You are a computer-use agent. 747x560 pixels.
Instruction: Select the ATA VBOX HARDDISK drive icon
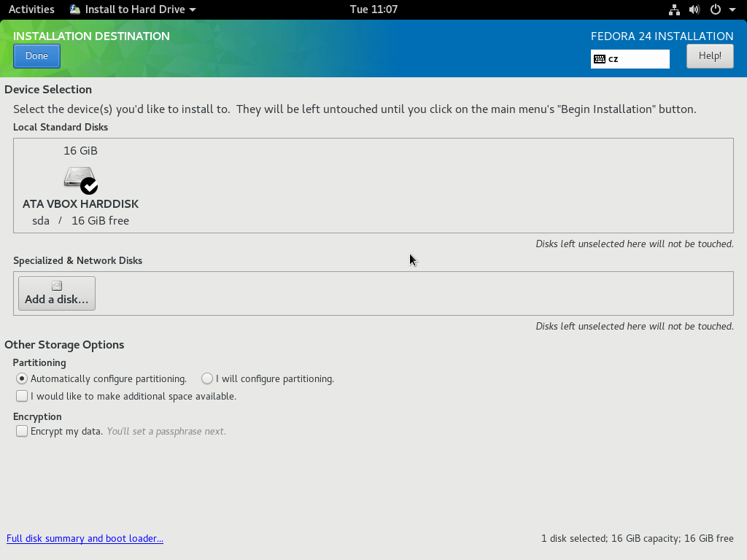coord(80,179)
